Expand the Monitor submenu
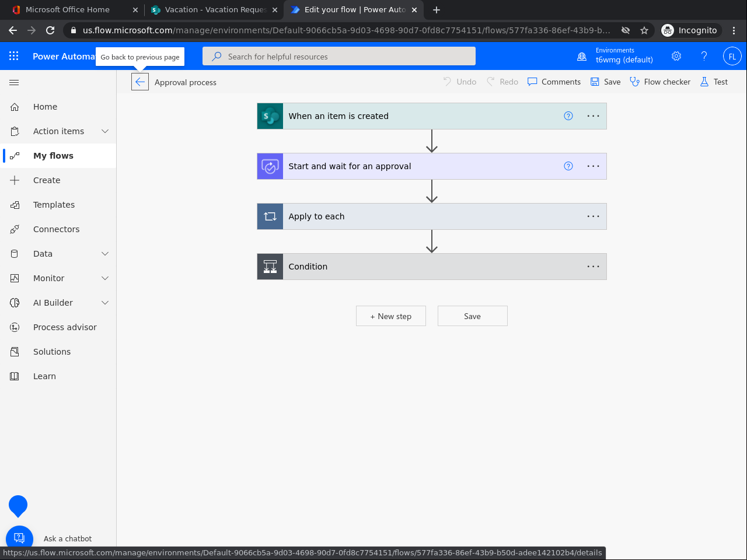747x560 pixels. pos(105,278)
